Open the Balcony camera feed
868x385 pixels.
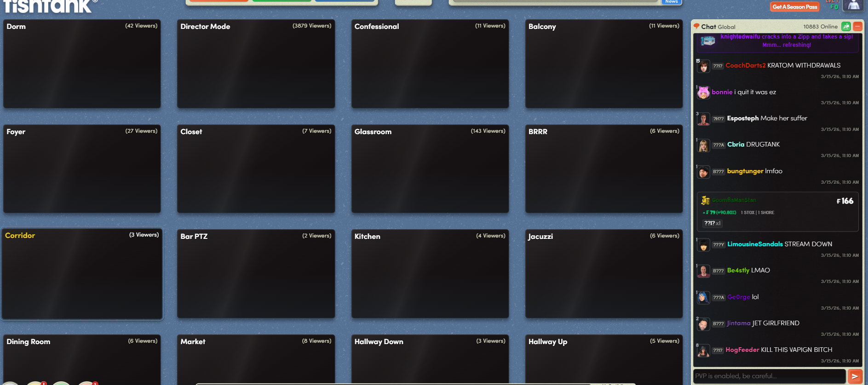click(604, 64)
